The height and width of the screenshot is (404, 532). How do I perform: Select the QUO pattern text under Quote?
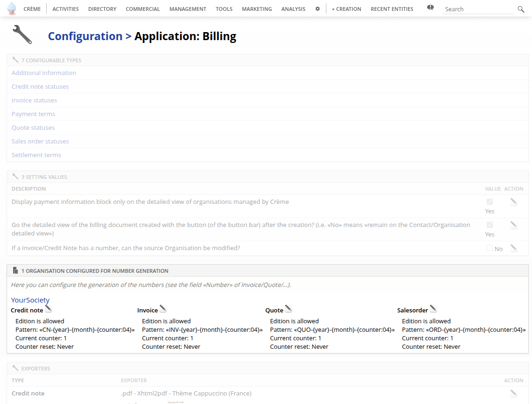point(332,329)
